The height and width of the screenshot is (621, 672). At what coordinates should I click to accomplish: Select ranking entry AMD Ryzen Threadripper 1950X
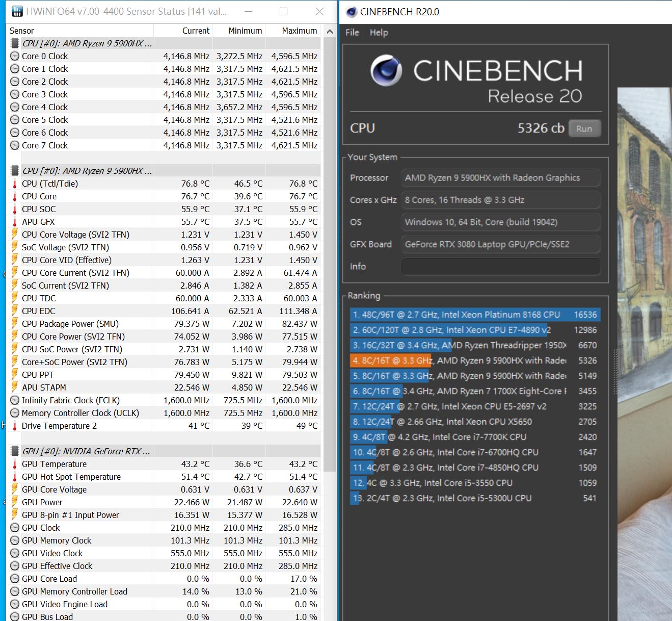click(x=475, y=345)
